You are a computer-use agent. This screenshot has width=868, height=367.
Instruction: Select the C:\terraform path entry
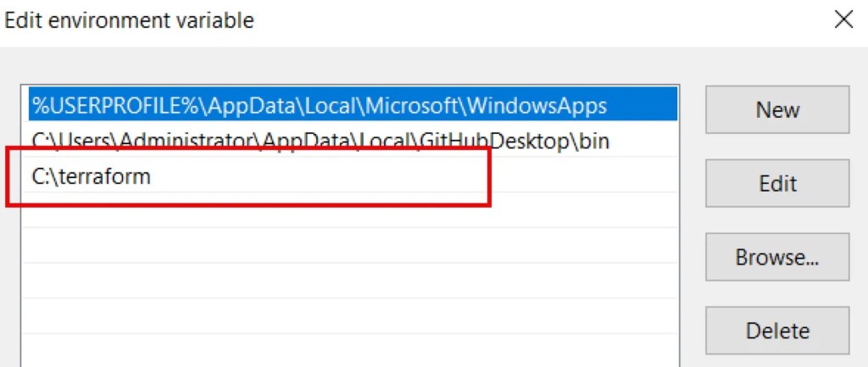tap(91, 177)
